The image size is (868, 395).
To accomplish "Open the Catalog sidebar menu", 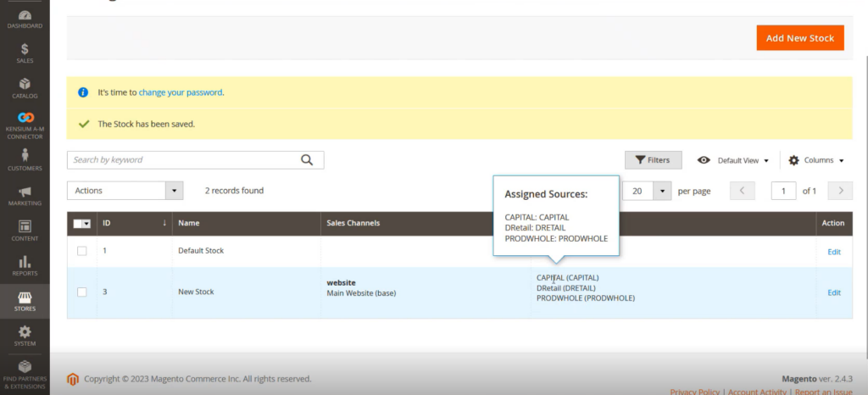I will (x=25, y=88).
